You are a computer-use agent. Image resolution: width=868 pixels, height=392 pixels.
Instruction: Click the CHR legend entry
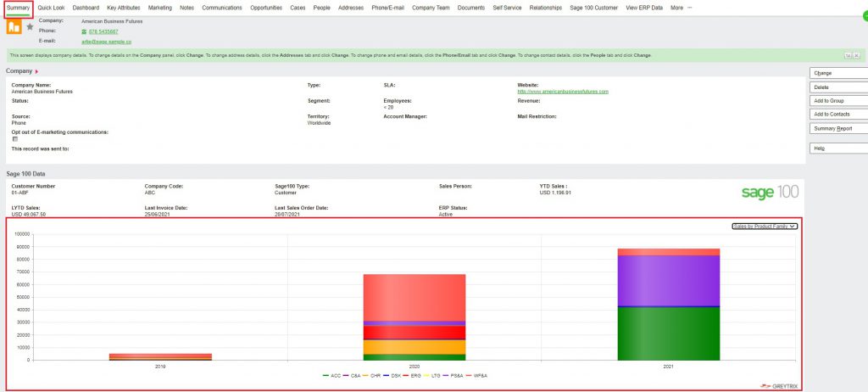coord(373,375)
